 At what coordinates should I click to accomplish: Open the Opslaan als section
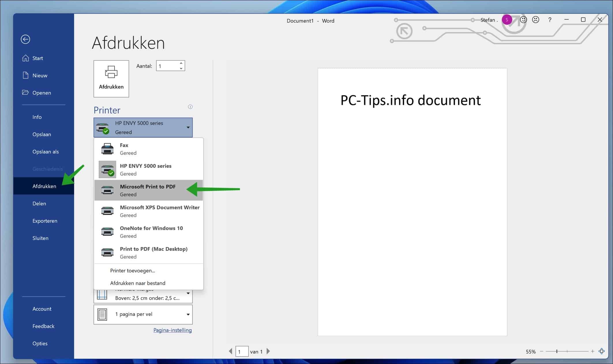pos(45,151)
